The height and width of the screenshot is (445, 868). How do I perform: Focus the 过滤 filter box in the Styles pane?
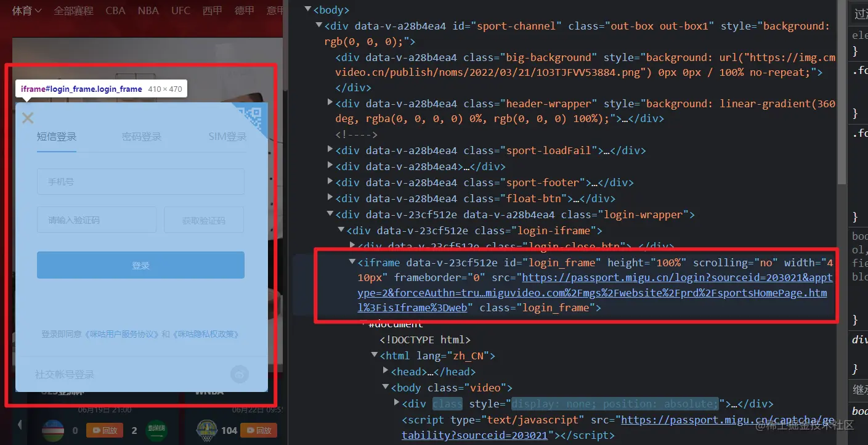[860, 14]
